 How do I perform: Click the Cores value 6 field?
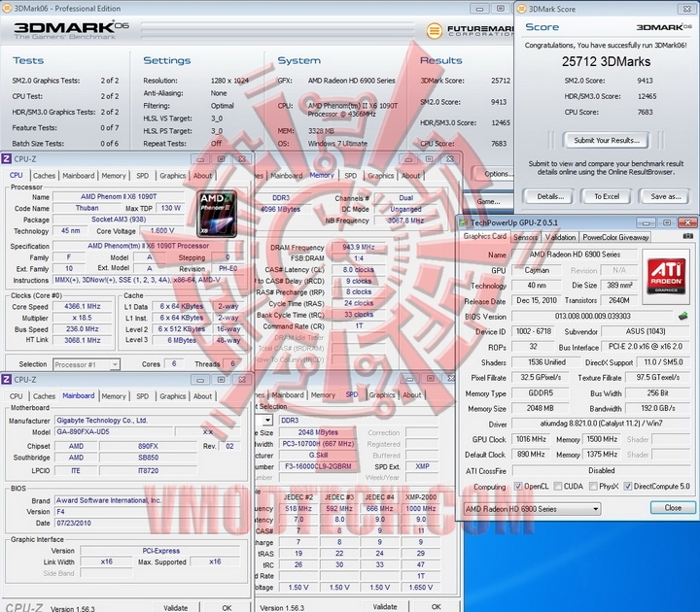174,364
